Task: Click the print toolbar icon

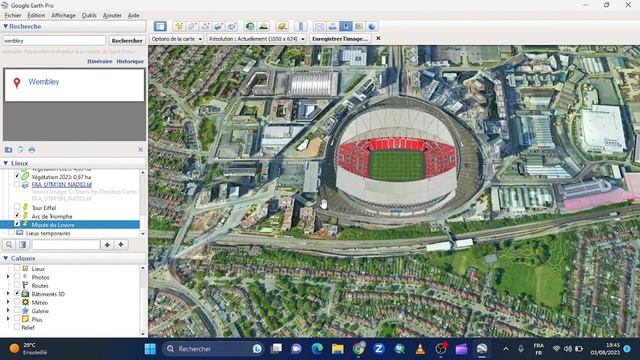Action: (333, 26)
